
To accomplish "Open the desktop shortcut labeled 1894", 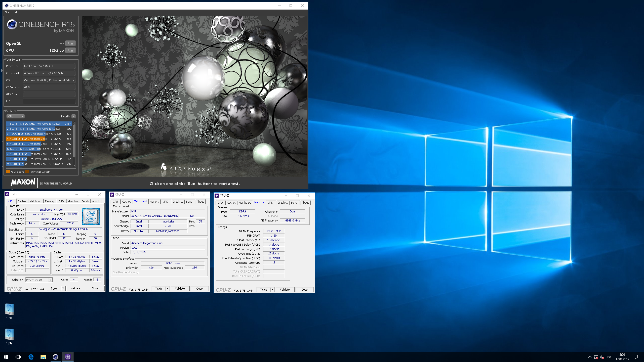I will pos(9,312).
